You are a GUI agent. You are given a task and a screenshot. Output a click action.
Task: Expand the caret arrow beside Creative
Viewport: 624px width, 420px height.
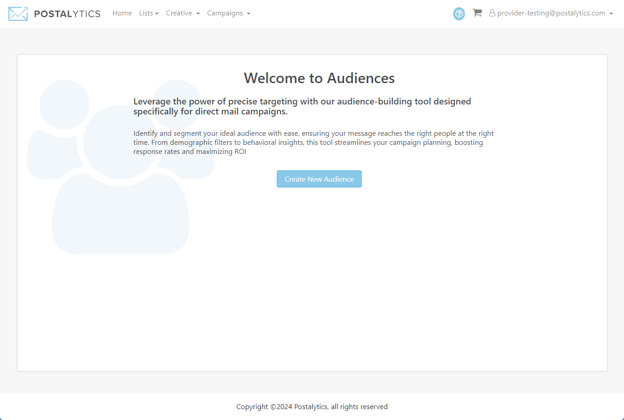198,14
